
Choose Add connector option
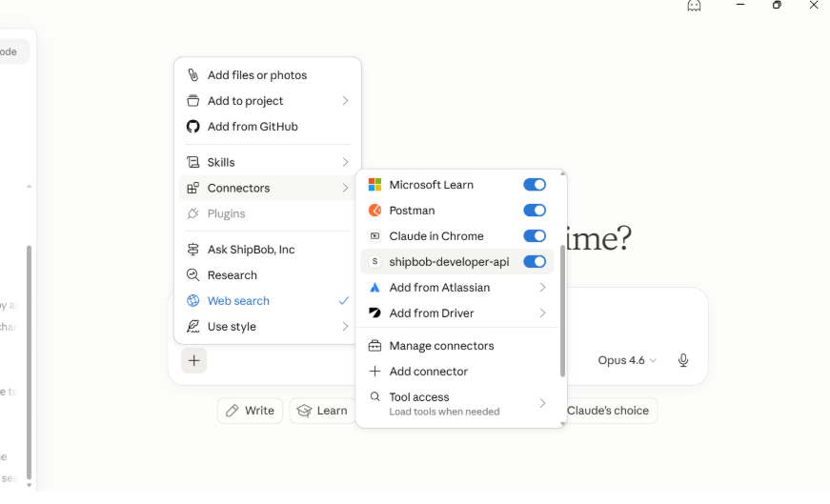tap(457, 372)
